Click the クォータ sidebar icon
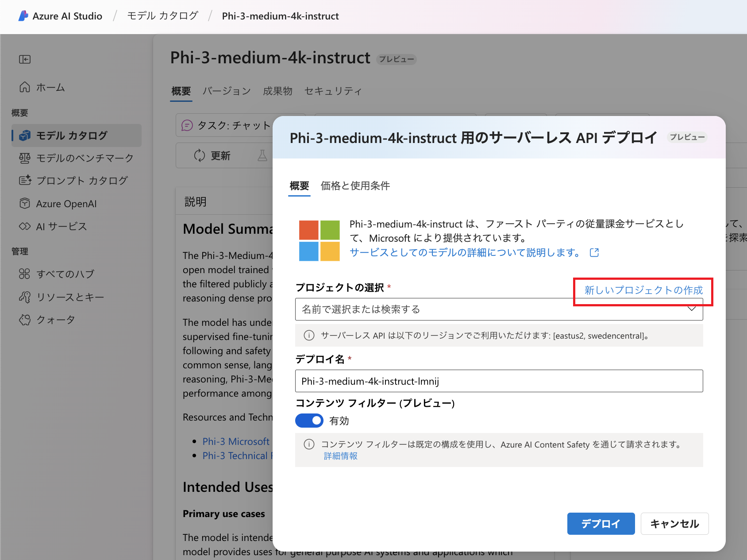The height and width of the screenshot is (560, 747). (x=25, y=320)
